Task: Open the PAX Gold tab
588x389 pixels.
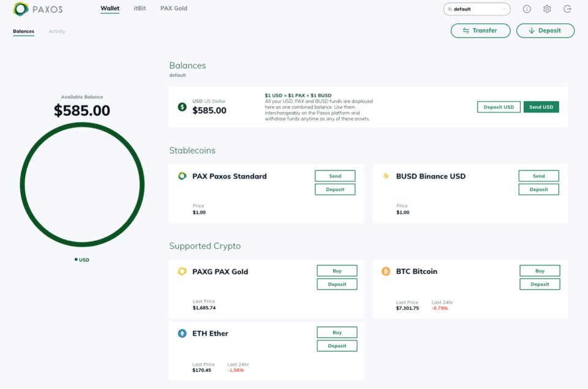Action: coord(174,8)
